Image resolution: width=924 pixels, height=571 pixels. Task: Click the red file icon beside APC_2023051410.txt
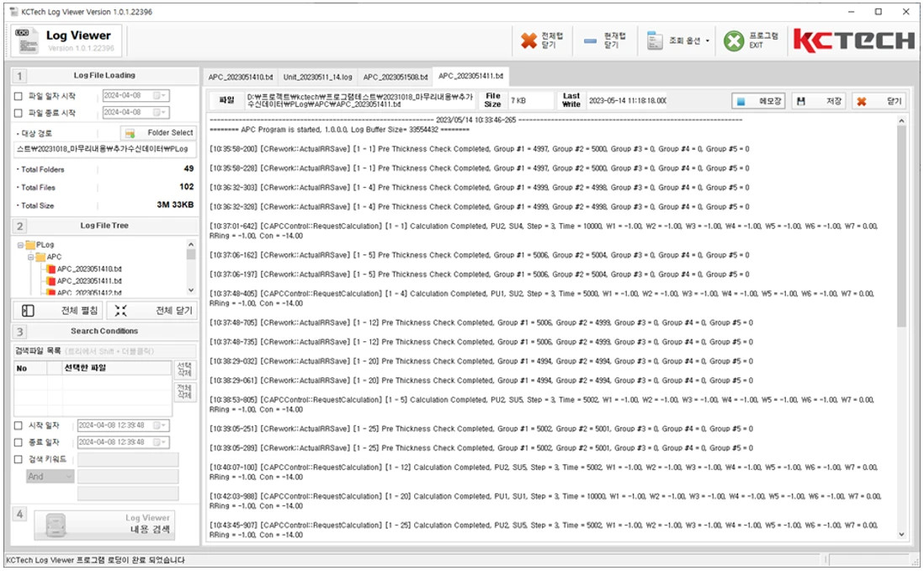point(51,269)
